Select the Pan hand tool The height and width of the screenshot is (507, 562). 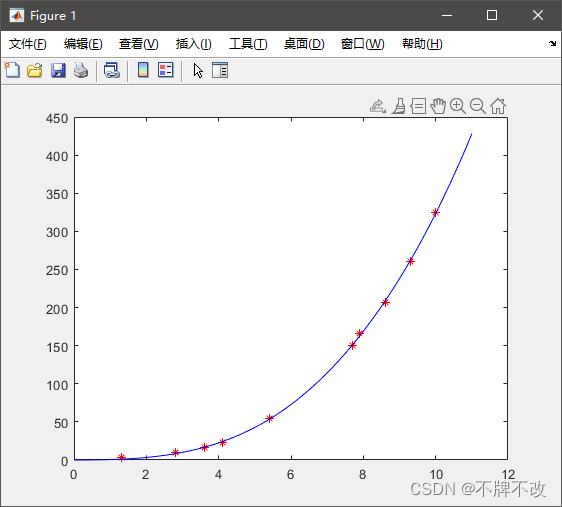pos(438,106)
